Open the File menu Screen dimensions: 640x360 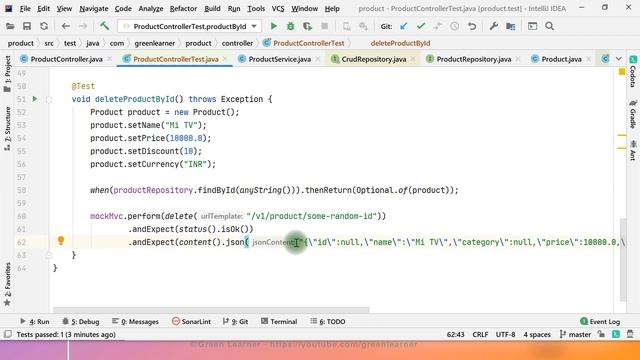(25, 8)
